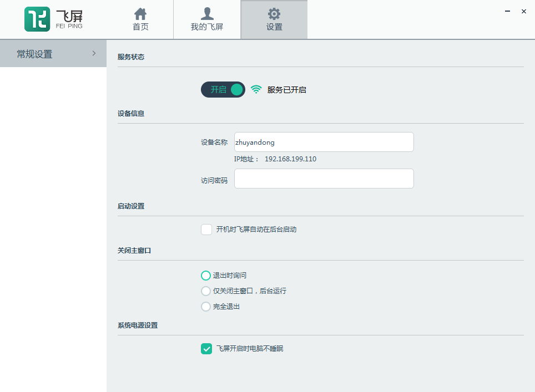Choose the 完全退出 radio option

206,307
